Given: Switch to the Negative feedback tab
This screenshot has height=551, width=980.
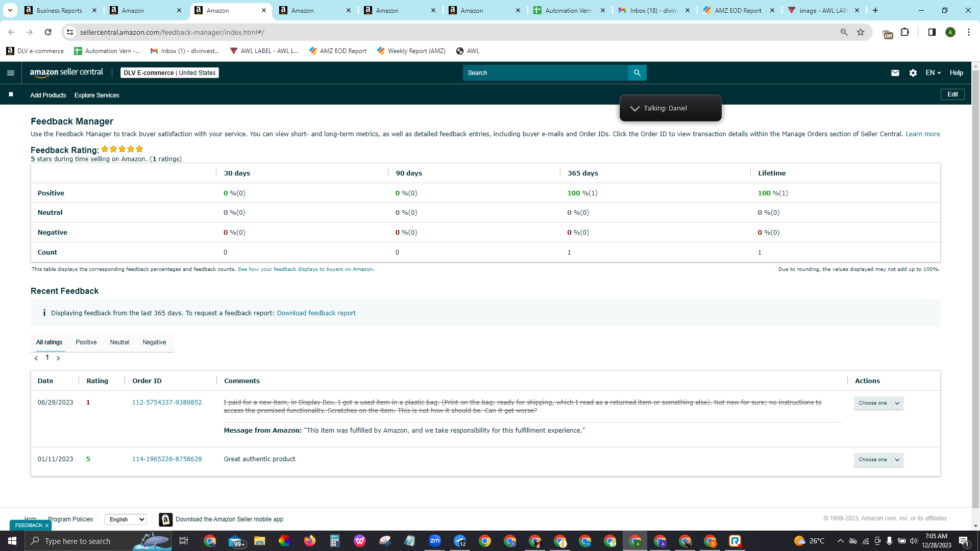Looking at the screenshot, I should tap(154, 342).
